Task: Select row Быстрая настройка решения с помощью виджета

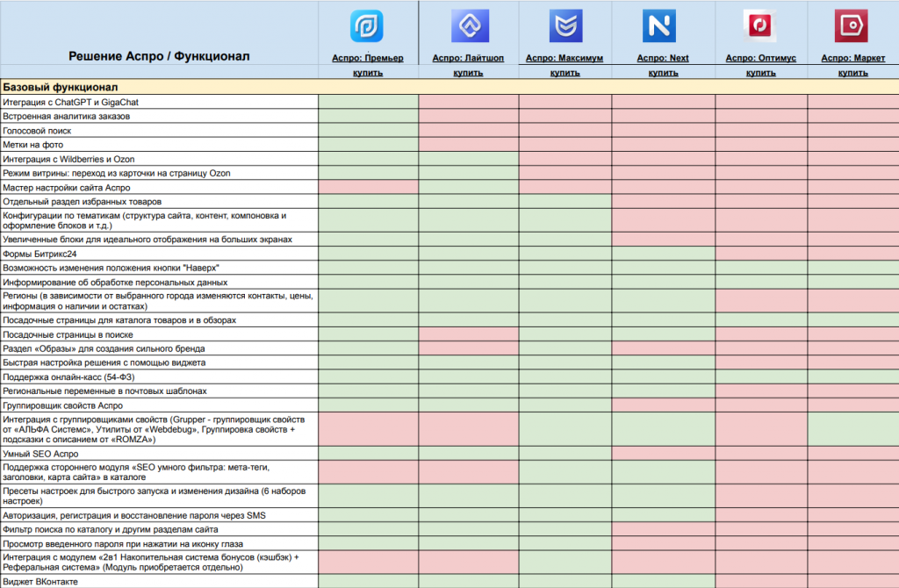Action: pos(160,362)
